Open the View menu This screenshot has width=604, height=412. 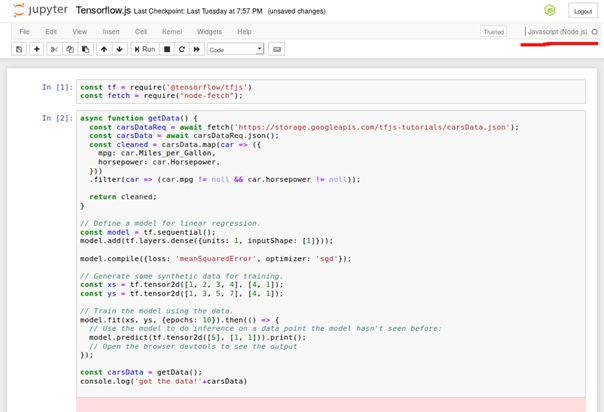(x=80, y=32)
